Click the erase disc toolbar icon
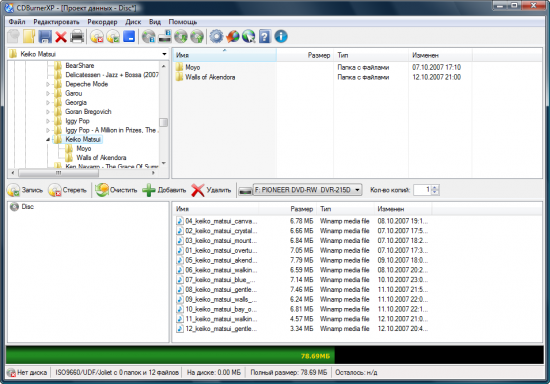This screenshot has width=550, height=384. [97, 36]
